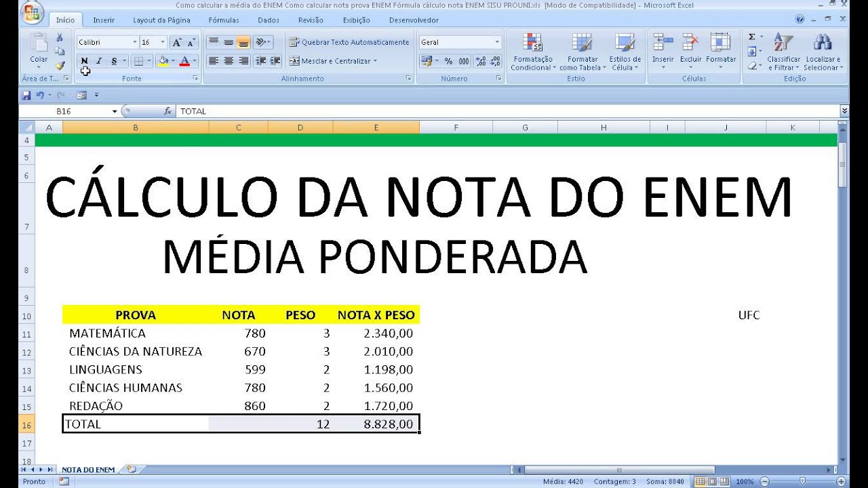Increase decimal places
The width and height of the screenshot is (868, 488).
click(481, 61)
